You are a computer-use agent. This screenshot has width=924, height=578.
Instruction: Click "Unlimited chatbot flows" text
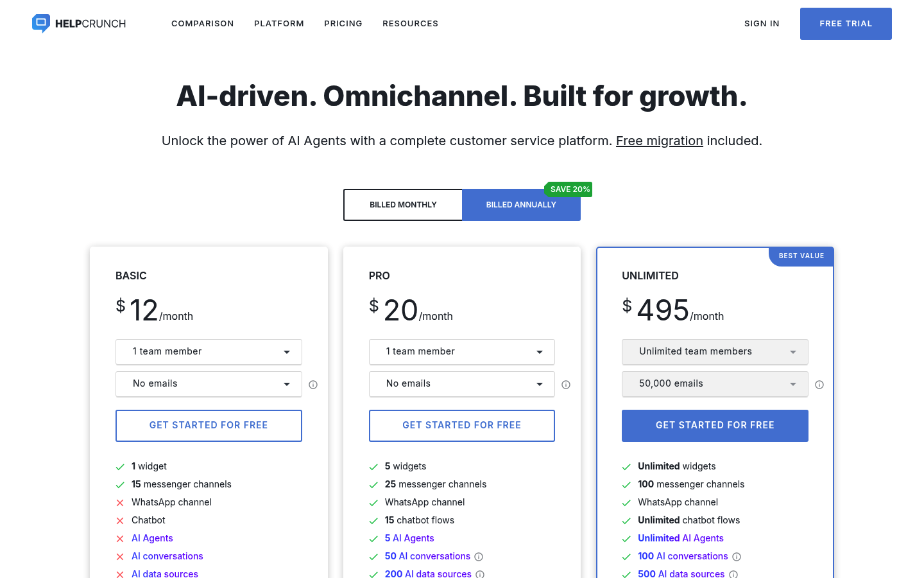[x=689, y=520]
